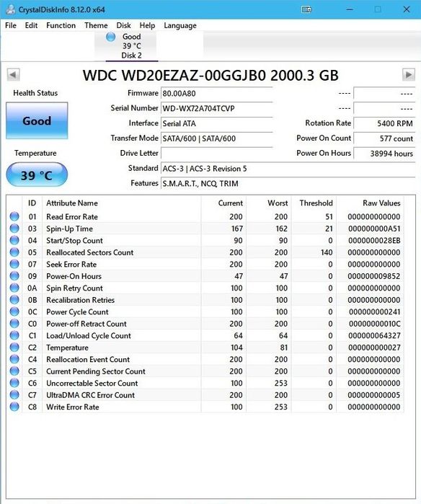This screenshot has width=421, height=504.
Task: Click the status orb for Power-On Hours row
Action: coord(14,275)
